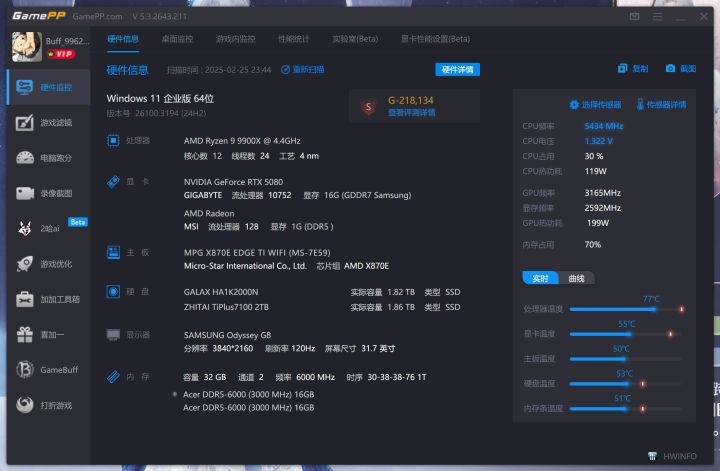
Task: Click the AMD Ryzen 9 9900X text
Action: point(242,140)
